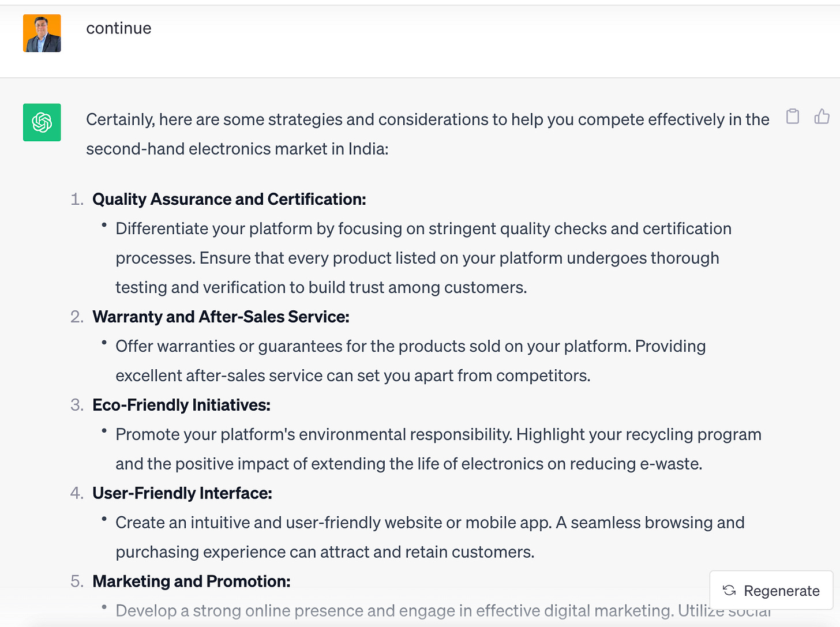Copy the response with the clipboard icon

(793, 117)
